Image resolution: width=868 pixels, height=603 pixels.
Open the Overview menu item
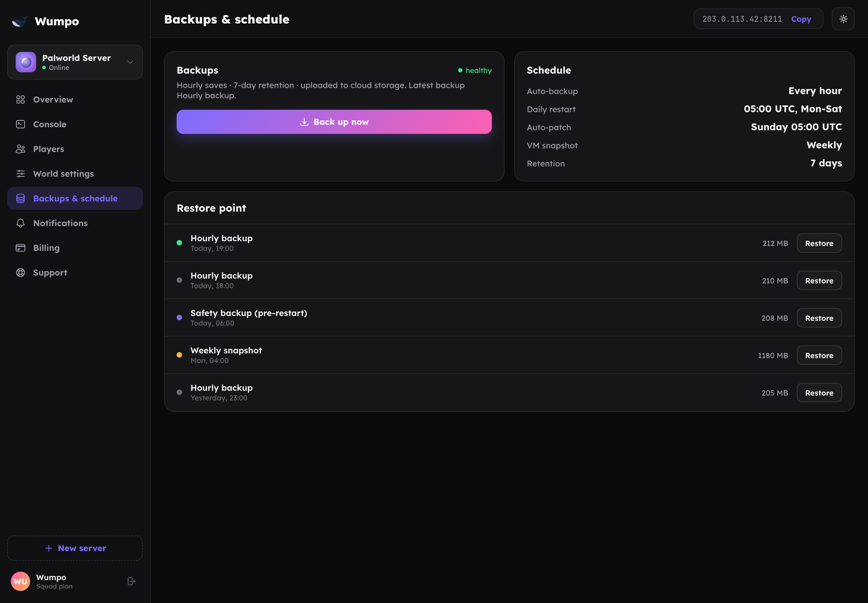point(75,99)
